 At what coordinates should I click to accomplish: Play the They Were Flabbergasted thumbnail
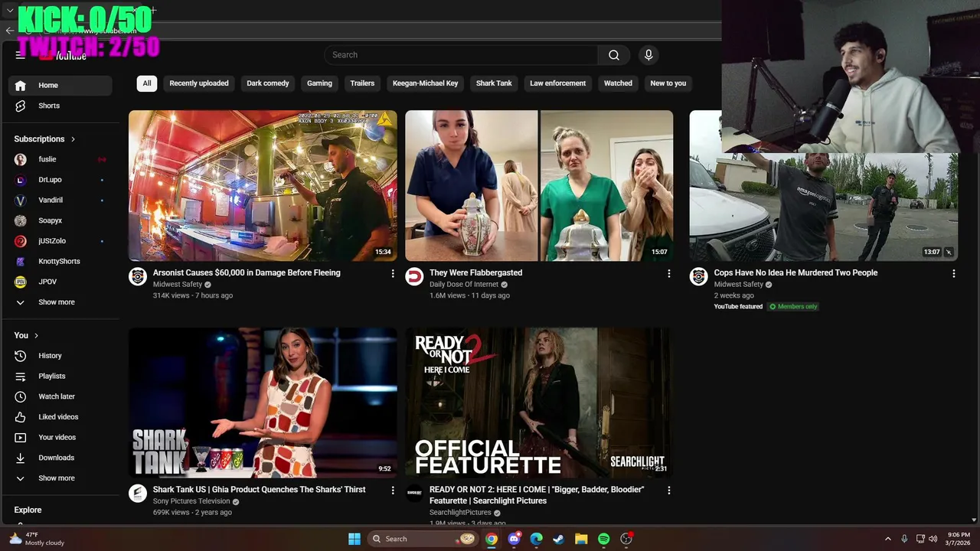(x=539, y=185)
